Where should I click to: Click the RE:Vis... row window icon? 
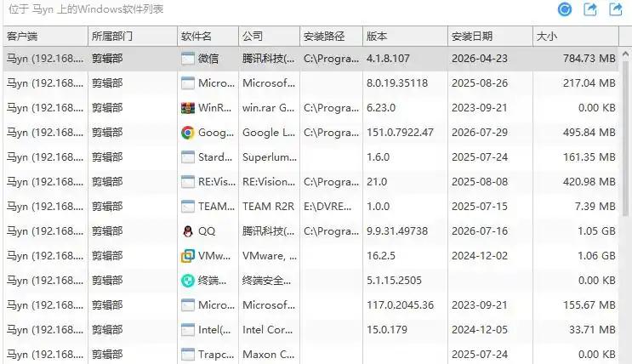[x=188, y=182]
